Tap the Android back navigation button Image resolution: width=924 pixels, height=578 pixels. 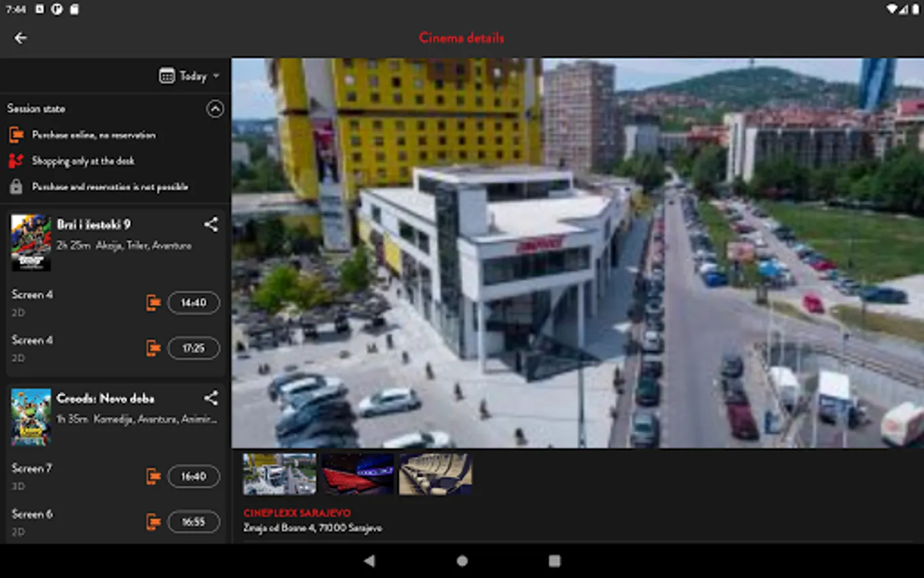[x=369, y=561]
